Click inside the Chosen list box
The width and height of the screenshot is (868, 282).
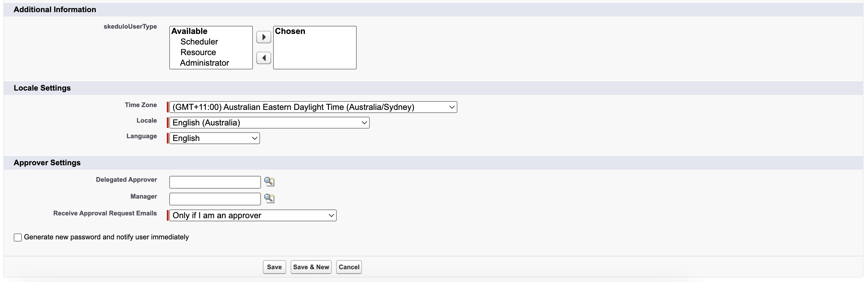point(314,52)
